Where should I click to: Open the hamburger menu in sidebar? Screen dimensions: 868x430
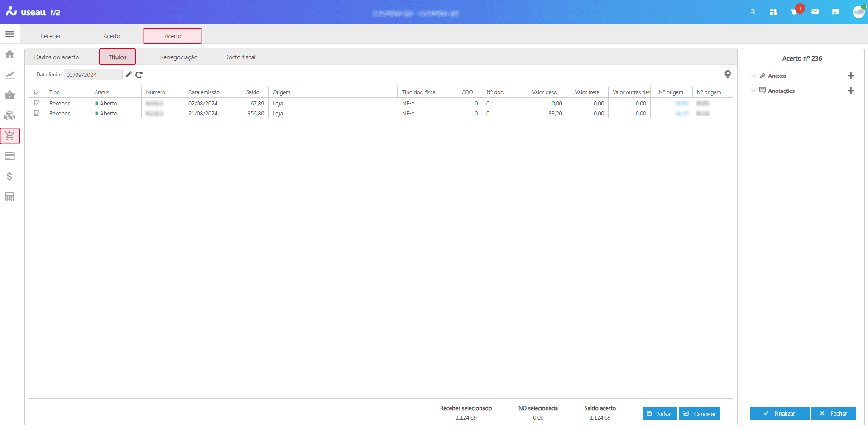tap(10, 34)
